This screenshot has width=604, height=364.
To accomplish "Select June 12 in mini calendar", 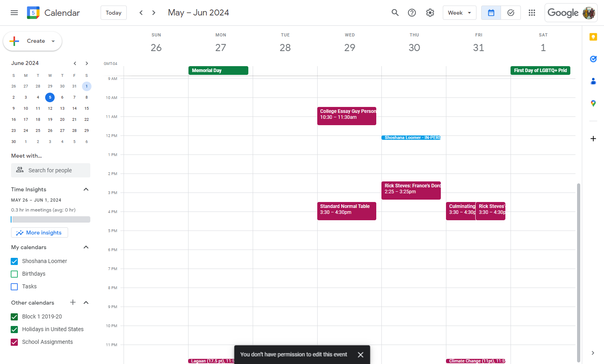I will [x=50, y=109].
